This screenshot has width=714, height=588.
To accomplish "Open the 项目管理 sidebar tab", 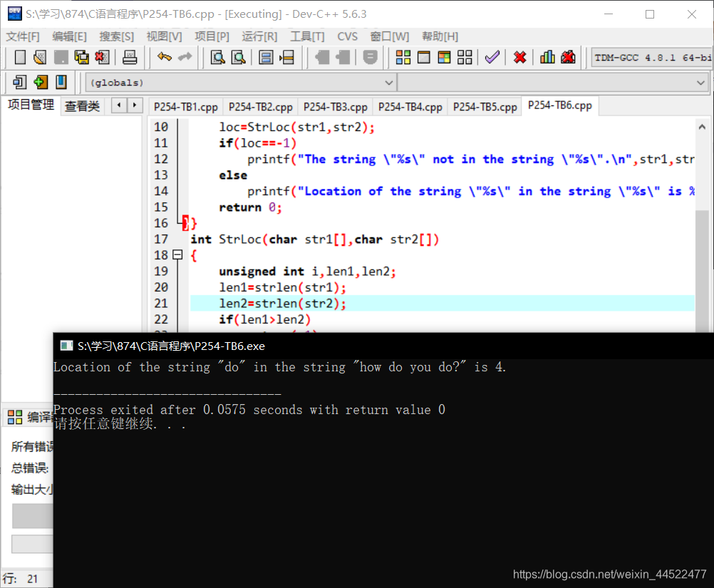I will [31, 105].
